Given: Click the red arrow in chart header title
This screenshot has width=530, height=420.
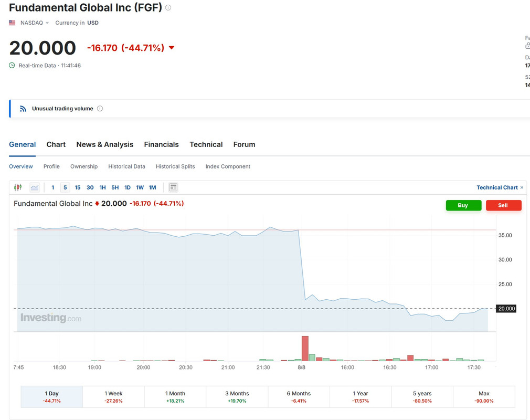Looking at the screenshot, I should (x=97, y=204).
